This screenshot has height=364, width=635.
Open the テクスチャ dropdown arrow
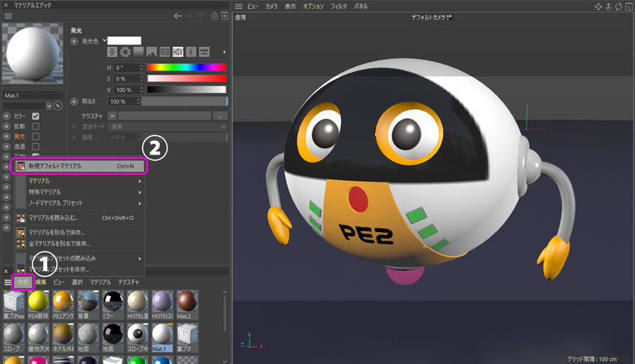tap(113, 116)
